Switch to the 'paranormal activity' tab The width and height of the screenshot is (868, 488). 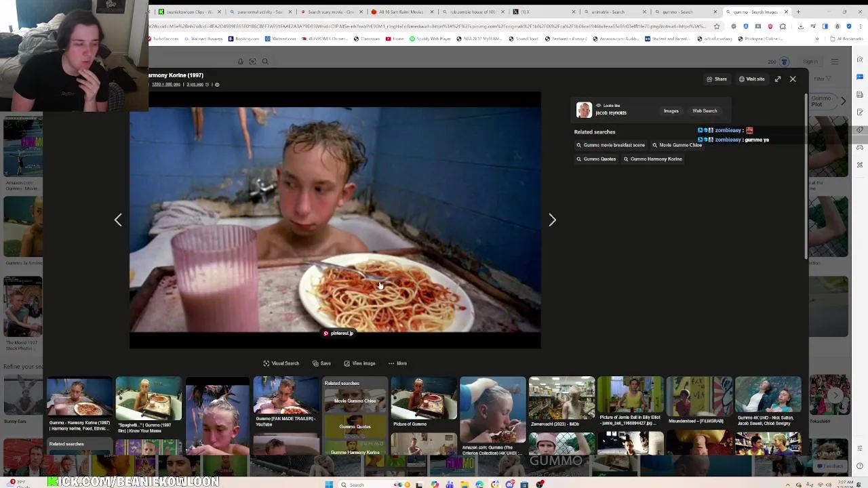pyautogui.click(x=260, y=12)
